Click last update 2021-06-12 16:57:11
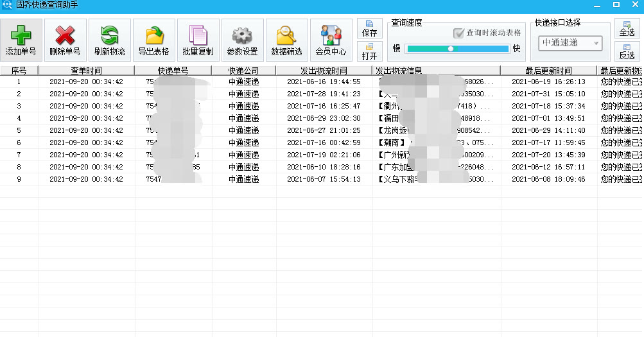The image size is (644, 337). tap(548, 167)
